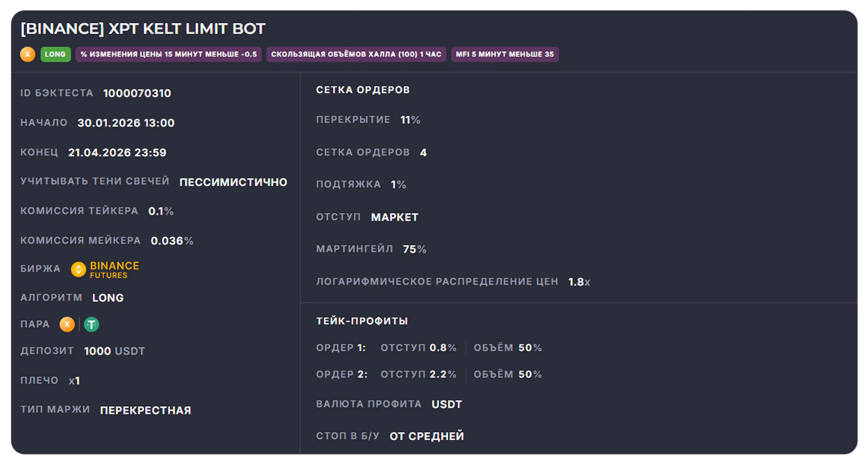Click the green Tether USDT pair icon
The image size is (868, 464).
click(x=92, y=324)
